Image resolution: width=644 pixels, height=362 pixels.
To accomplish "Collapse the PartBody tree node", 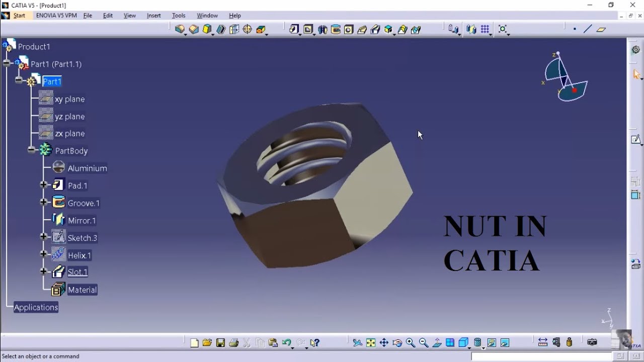I will pos(32,150).
